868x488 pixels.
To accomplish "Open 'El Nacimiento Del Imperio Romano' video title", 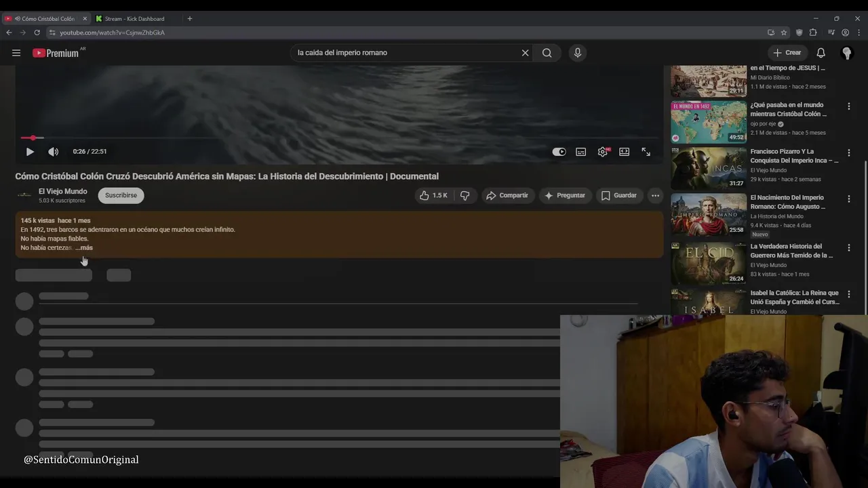I will click(x=788, y=202).
